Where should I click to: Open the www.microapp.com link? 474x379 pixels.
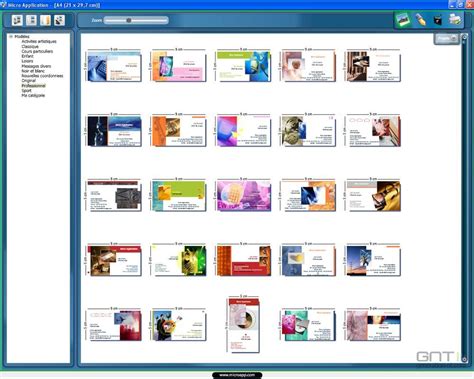click(x=237, y=375)
